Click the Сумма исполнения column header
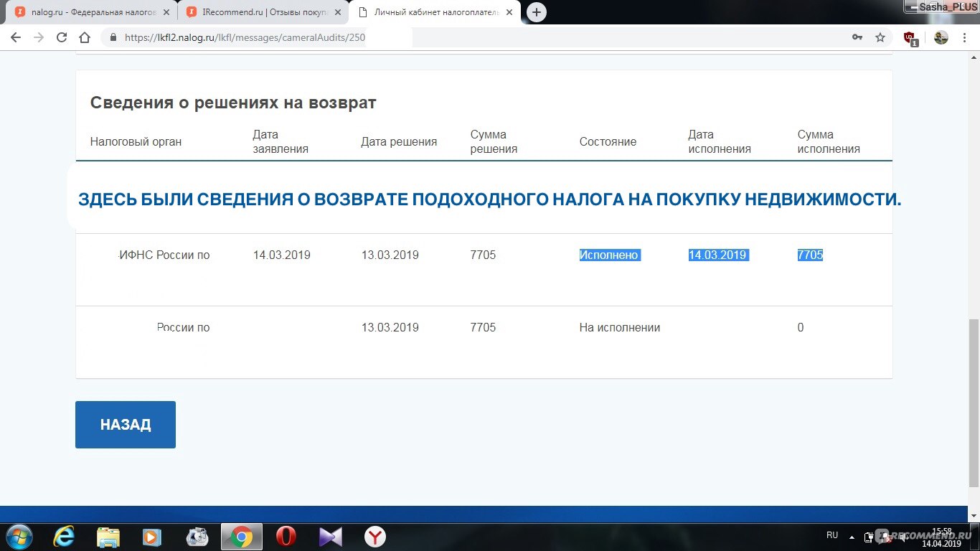Viewport: 980px width, 551px height. 829,142
